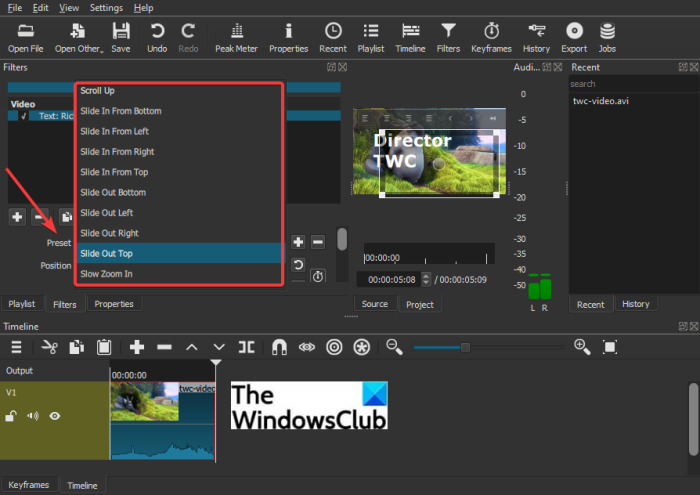The width and height of the screenshot is (700, 495).
Task: Click the timecode stepper arrows
Action: tap(426, 280)
